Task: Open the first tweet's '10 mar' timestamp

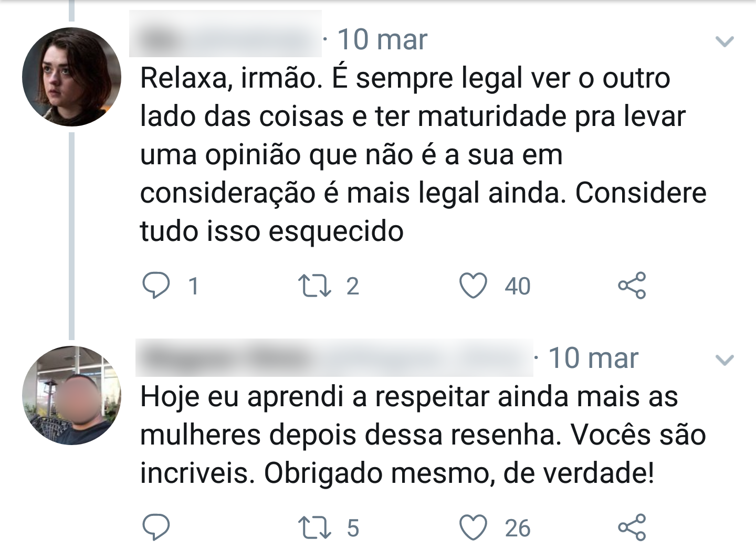Action: point(382,39)
